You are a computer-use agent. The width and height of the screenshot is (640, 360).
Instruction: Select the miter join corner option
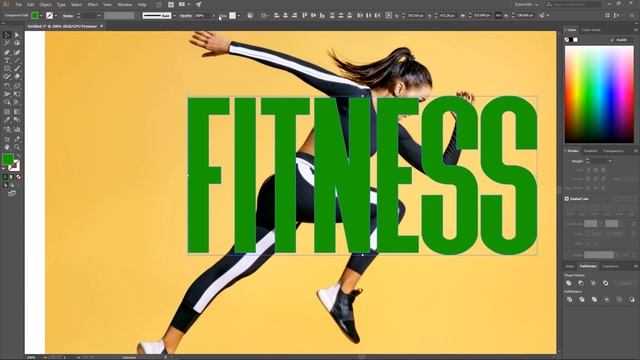[x=588, y=179]
